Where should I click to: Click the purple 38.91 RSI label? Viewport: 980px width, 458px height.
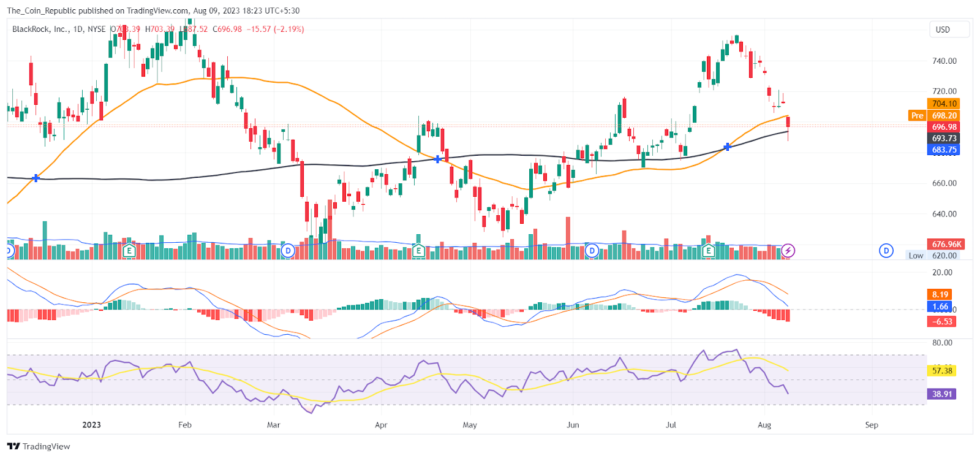[x=942, y=394]
